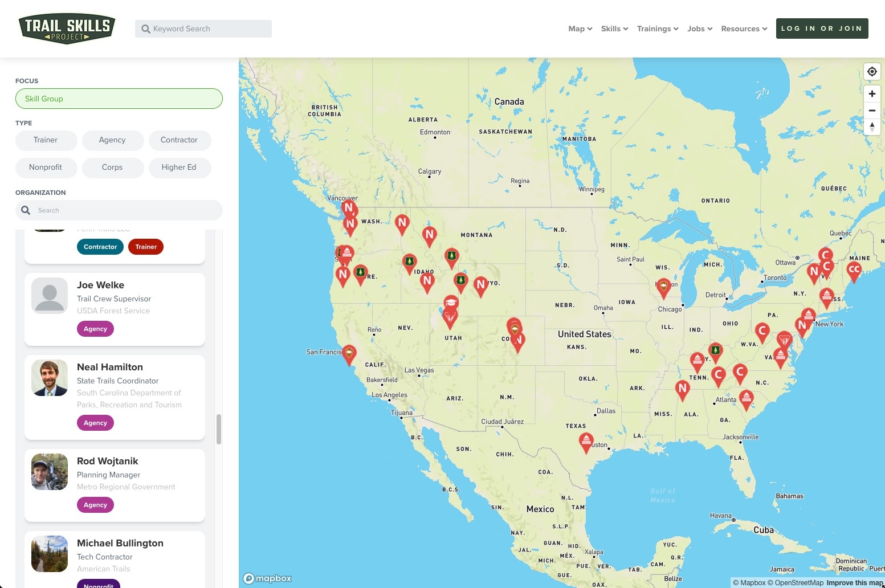Click the teal Contractor tag

point(100,247)
